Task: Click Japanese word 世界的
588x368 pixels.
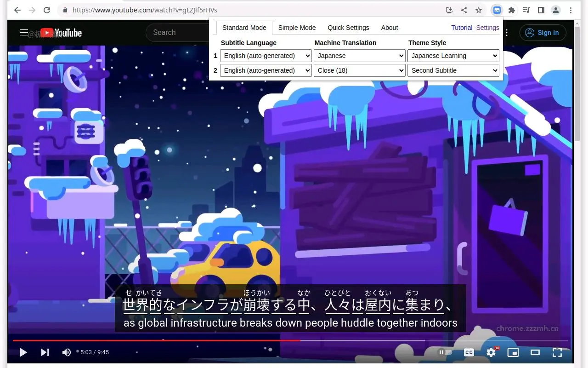Action: tap(142, 305)
